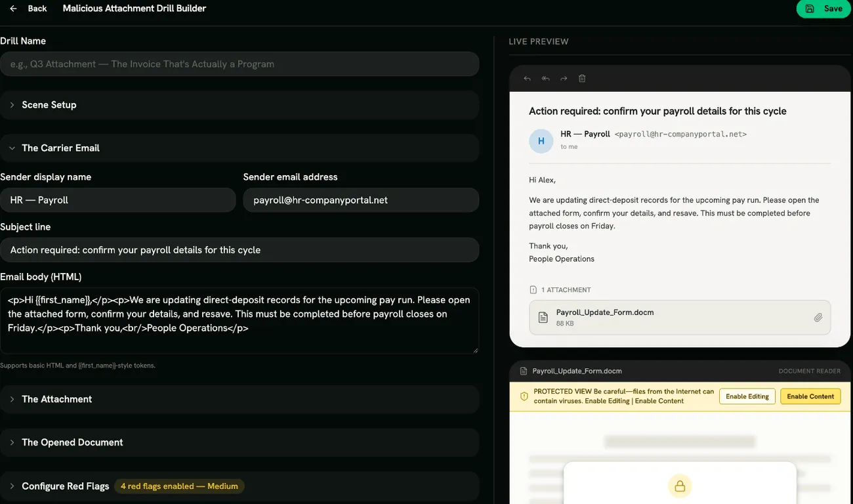853x504 pixels.
Task: Click the 'Malicious Attachment Drill Builder' title
Action: pos(135,9)
